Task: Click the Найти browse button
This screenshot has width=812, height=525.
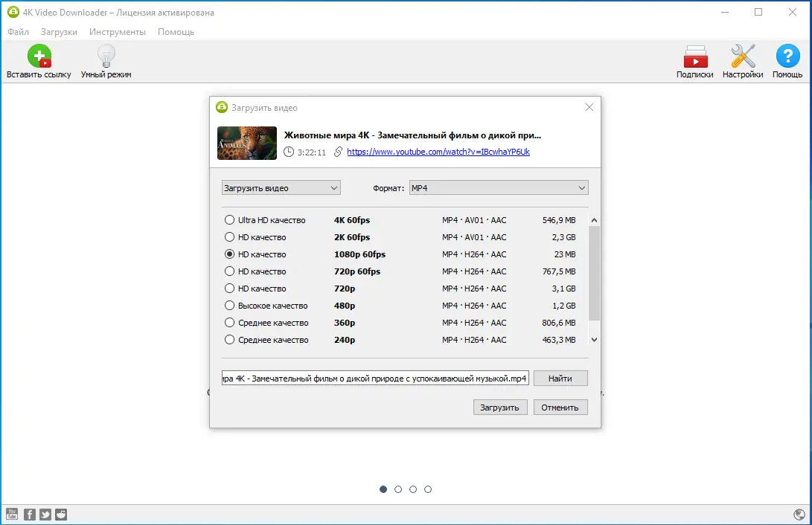Action: tap(560, 378)
